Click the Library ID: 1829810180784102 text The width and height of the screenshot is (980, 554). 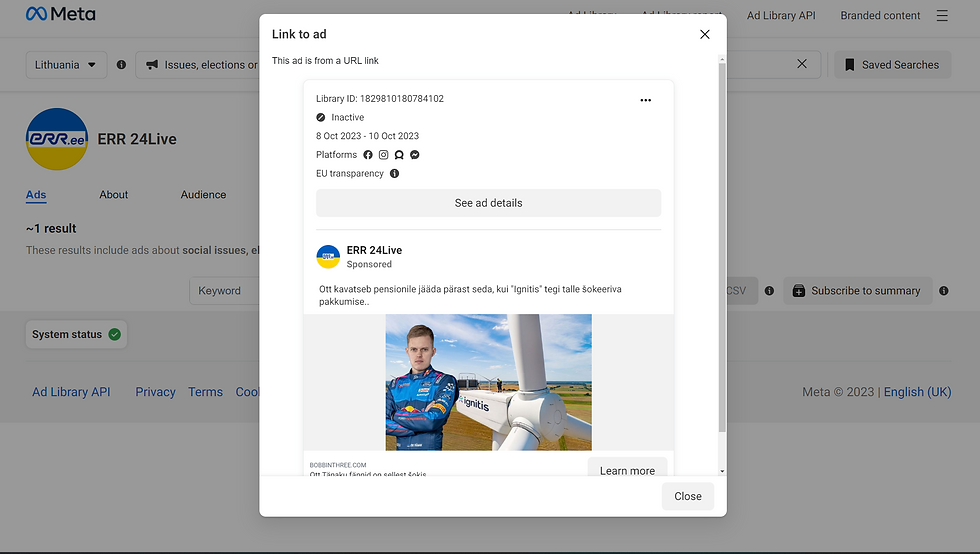click(x=379, y=99)
